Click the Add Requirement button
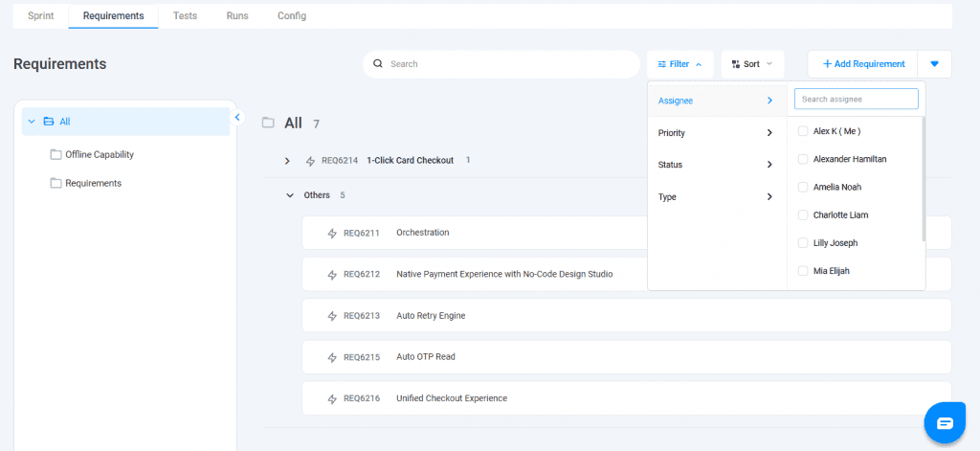Image resolution: width=980 pixels, height=451 pixels. [862, 64]
